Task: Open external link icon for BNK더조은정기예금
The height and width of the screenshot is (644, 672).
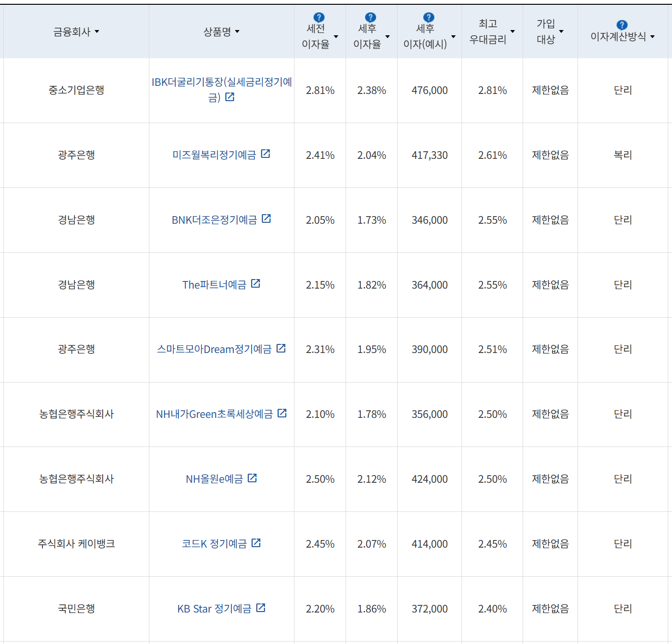Action: [x=267, y=219]
